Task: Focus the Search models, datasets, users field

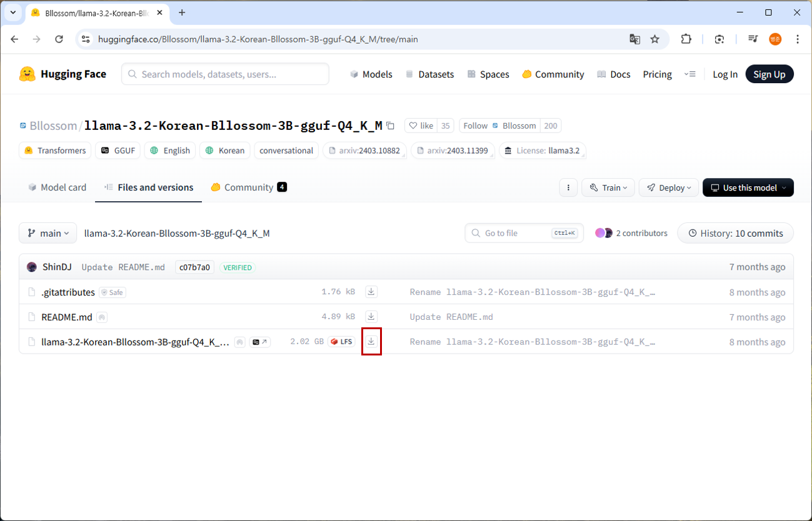Action: pos(225,74)
